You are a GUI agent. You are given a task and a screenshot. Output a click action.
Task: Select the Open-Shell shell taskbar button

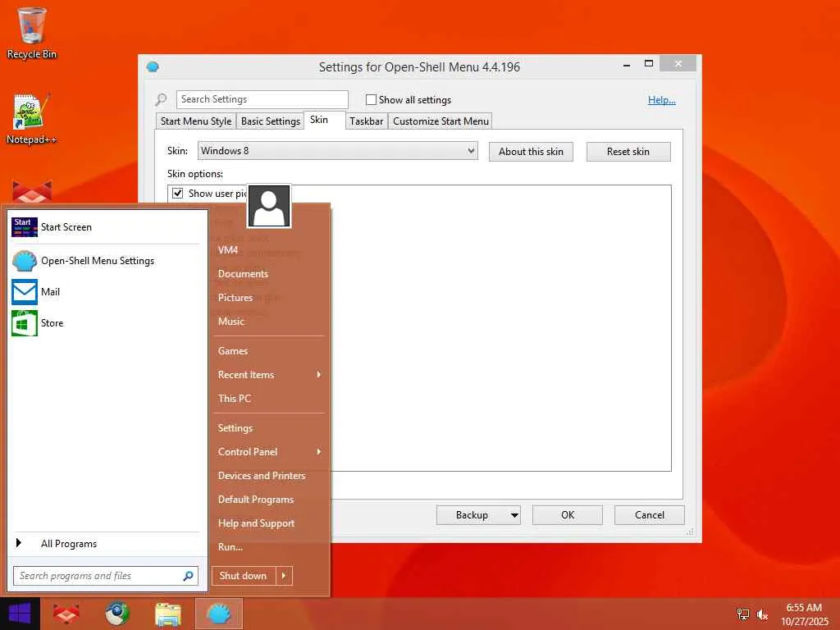(219, 614)
